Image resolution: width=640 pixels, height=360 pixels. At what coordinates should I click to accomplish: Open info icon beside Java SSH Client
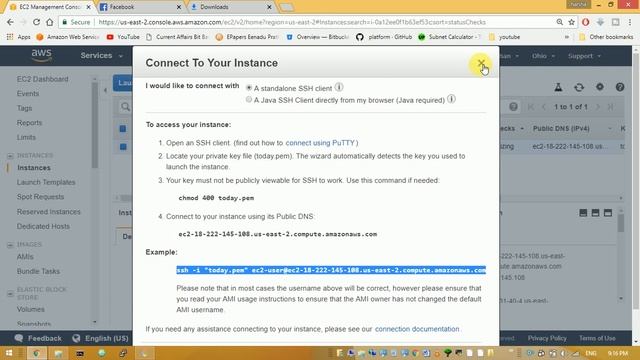point(451,99)
